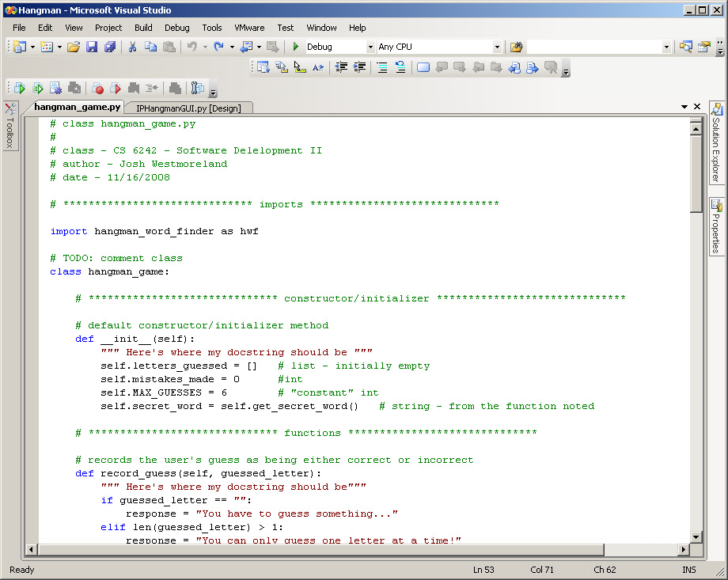The height and width of the screenshot is (580, 728).
Task: Save the current file with floppy icon
Action: (92, 47)
